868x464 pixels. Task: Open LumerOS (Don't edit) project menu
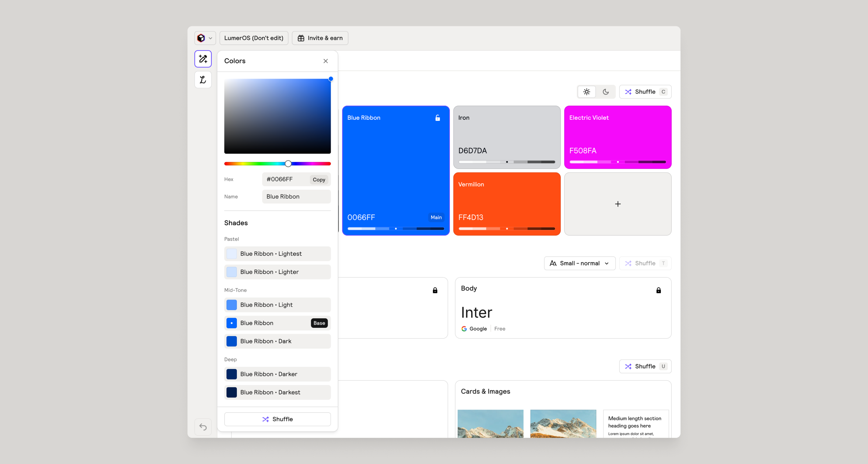[x=254, y=38]
